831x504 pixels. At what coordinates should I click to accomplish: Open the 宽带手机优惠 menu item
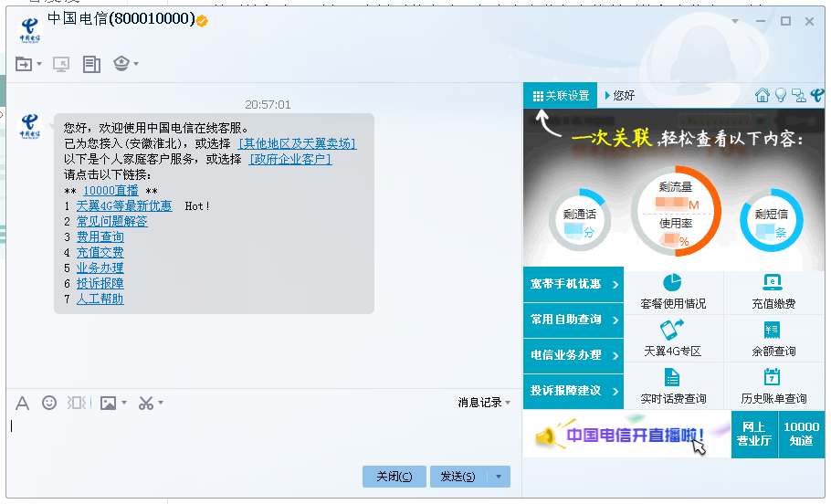click(x=573, y=284)
